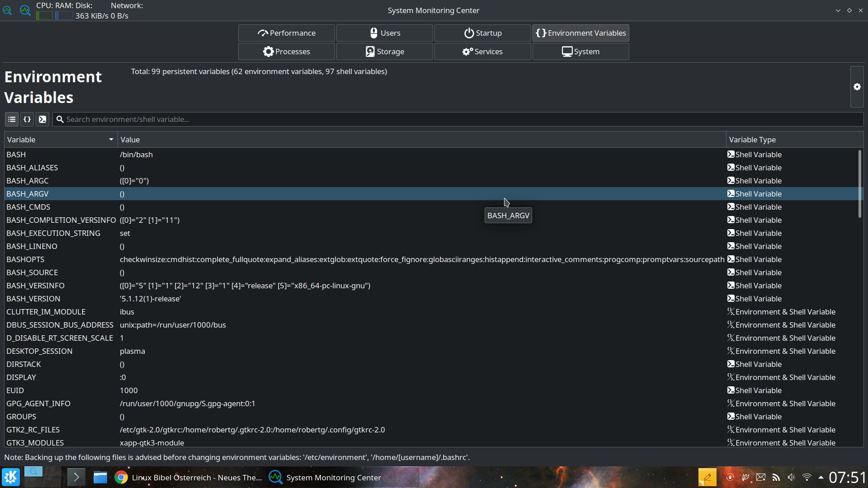
Task: Open the settings gear on the right
Action: 857,87
